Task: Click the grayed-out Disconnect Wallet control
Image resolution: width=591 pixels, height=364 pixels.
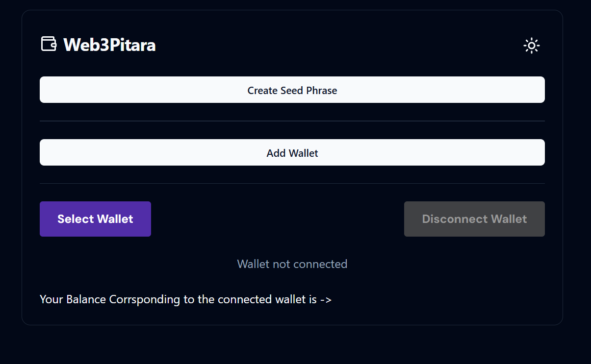Action: click(474, 219)
